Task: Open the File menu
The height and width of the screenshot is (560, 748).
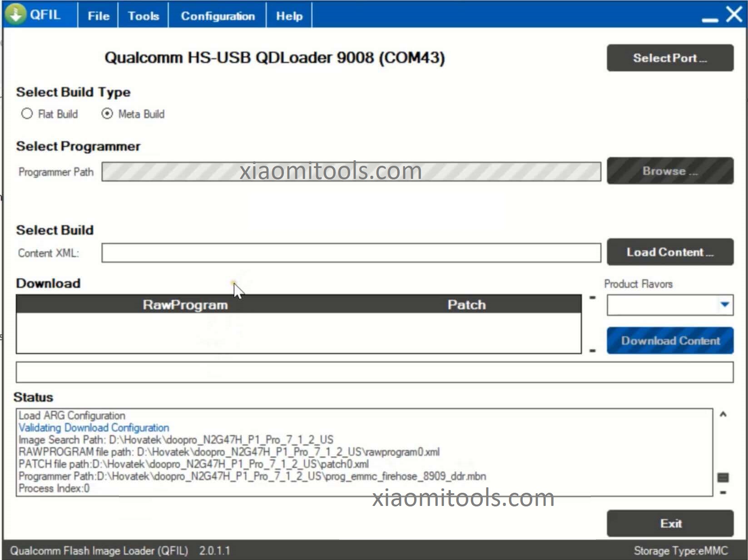Action: click(x=98, y=16)
